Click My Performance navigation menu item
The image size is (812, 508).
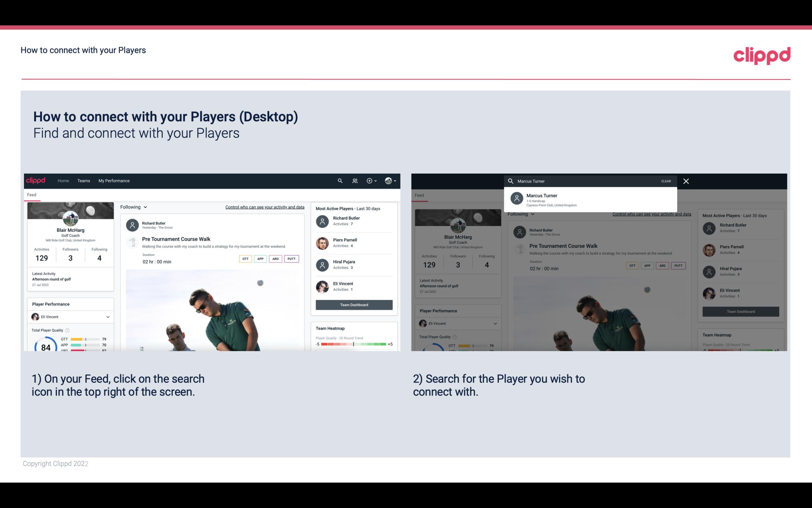(x=114, y=180)
